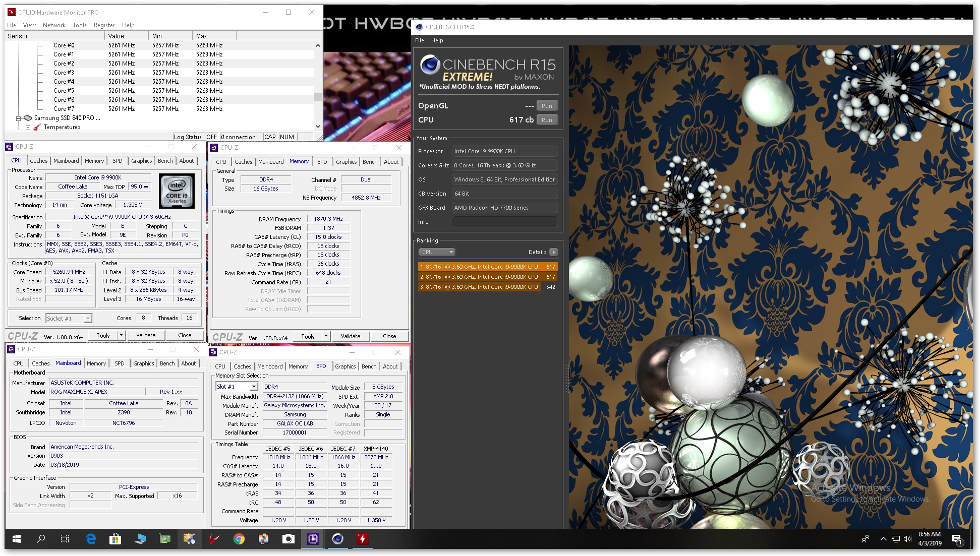This screenshot has height=556, width=980.
Task: Run the Cinebench CPU test
Action: tap(547, 120)
